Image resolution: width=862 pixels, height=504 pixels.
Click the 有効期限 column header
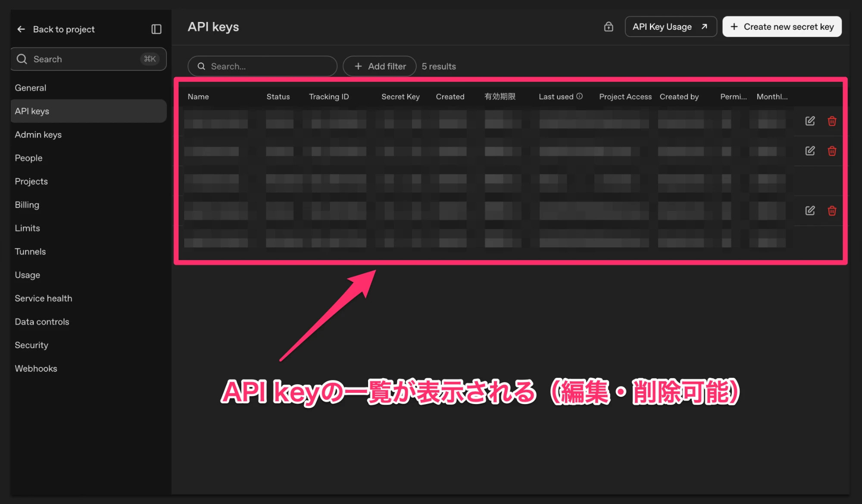(x=500, y=96)
